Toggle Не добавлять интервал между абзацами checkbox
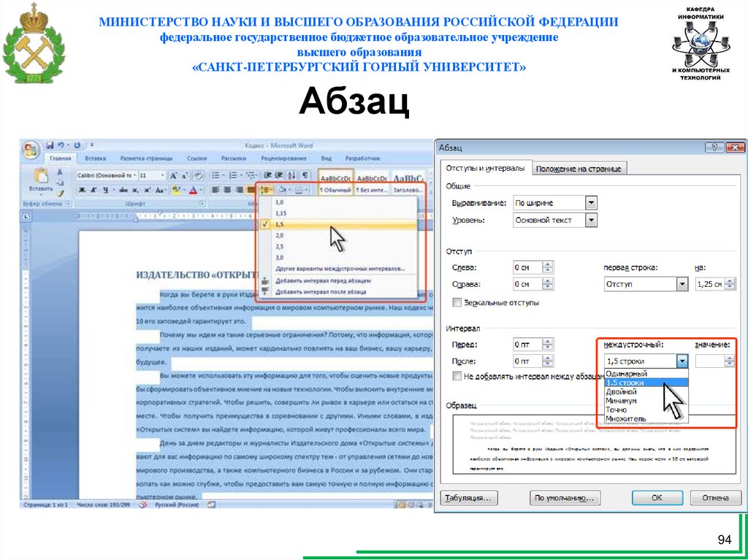 coord(457,377)
